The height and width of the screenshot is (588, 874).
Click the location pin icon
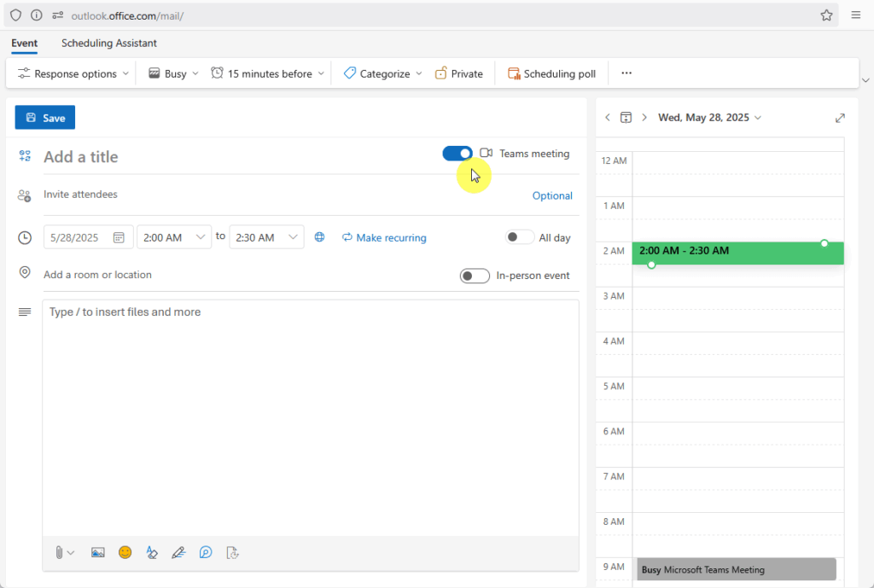(25, 272)
